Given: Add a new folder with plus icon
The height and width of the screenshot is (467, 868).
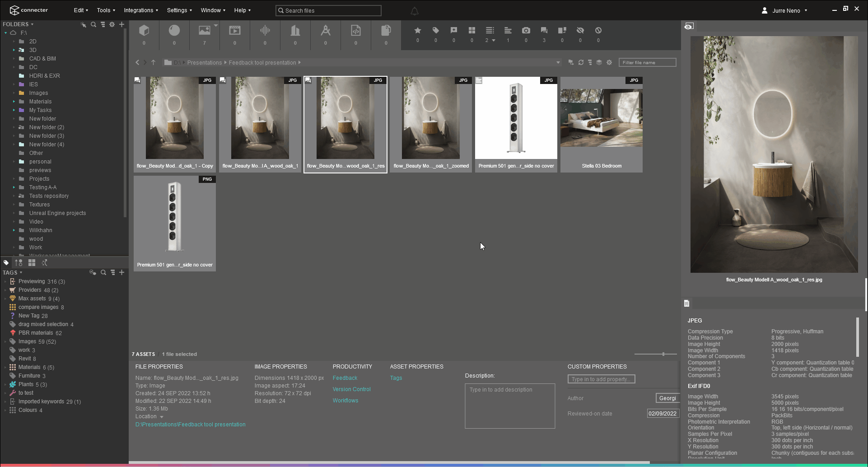Looking at the screenshot, I should [x=121, y=24].
